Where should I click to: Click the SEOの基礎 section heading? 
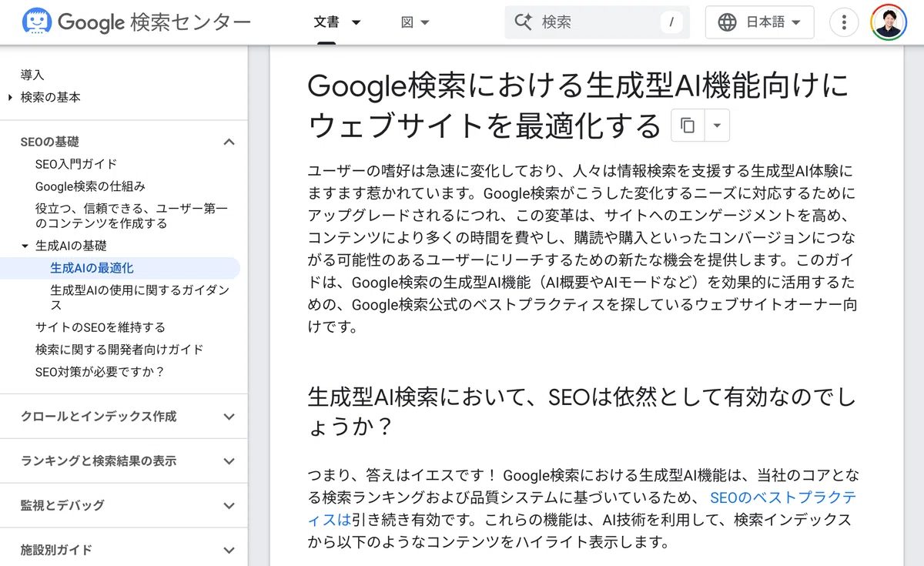tap(50, 142)
